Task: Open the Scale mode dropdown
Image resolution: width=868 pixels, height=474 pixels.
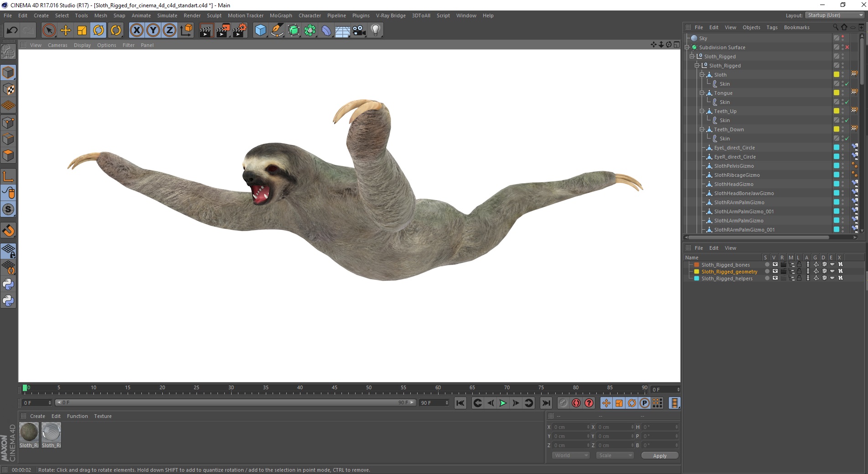Action: pos(615,455)
